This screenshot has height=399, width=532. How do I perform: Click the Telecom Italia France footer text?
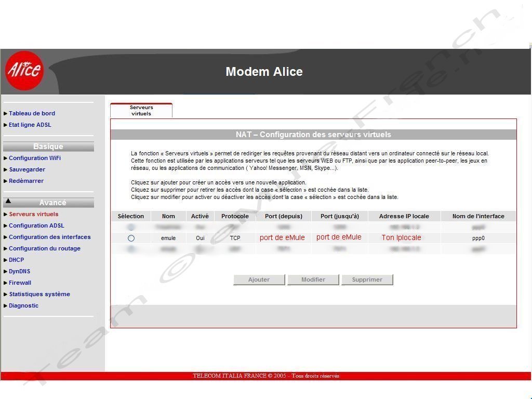tap(266, 376)
